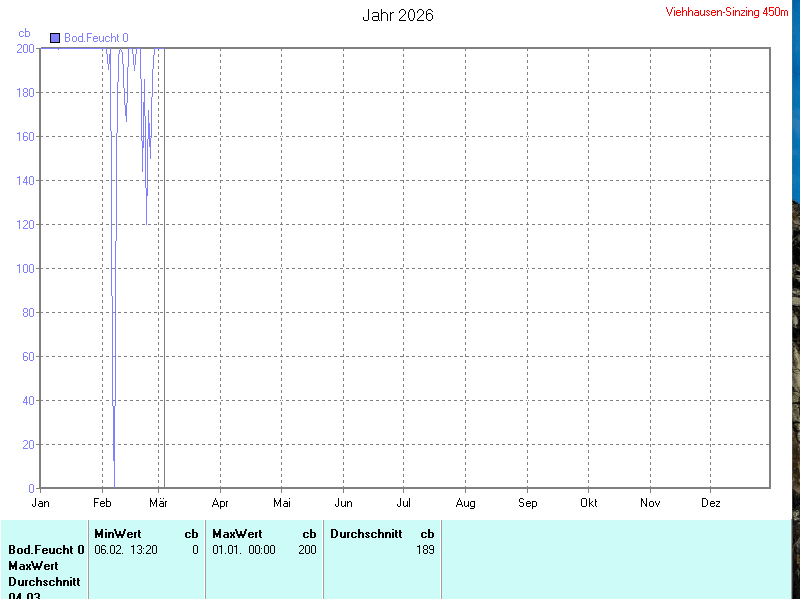Select the Bod.Feucht 0 legend text
This screenshot has height=599, width=800.
tap(96, 38)
